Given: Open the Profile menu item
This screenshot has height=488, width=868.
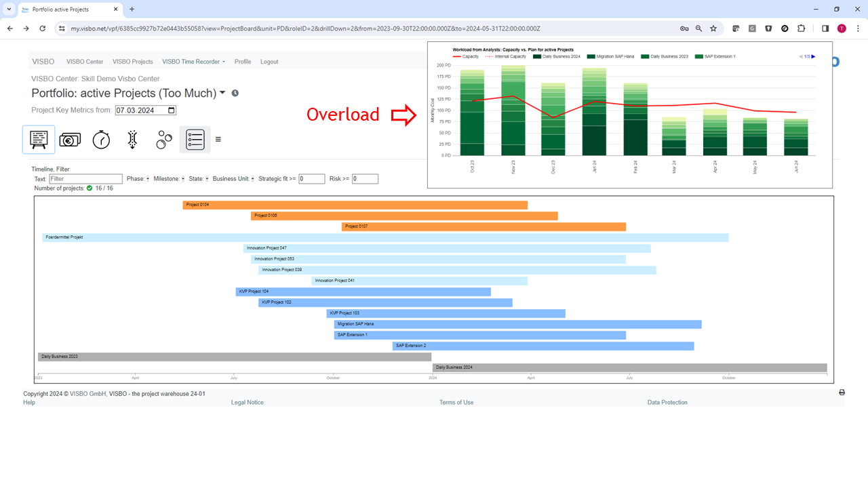Looking at the screenshot, I should click(x=243, y=62).
